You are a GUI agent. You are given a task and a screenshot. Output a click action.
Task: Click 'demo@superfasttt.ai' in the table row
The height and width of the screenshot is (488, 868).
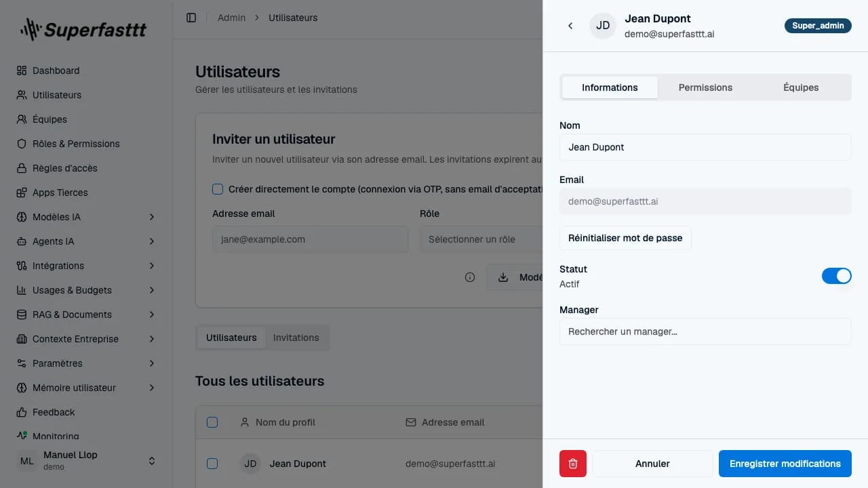450,464
